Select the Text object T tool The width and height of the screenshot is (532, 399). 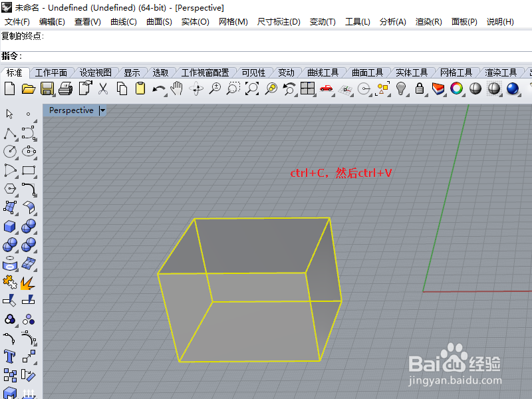tap(9, 356)
